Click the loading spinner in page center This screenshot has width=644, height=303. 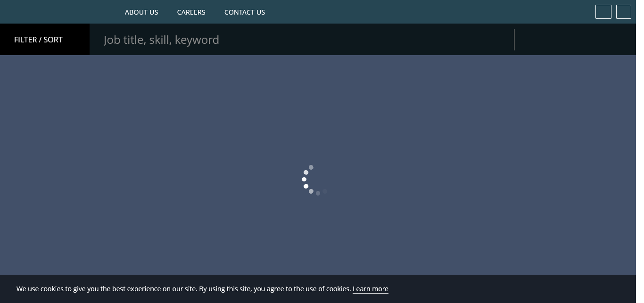tap(314, 180)
